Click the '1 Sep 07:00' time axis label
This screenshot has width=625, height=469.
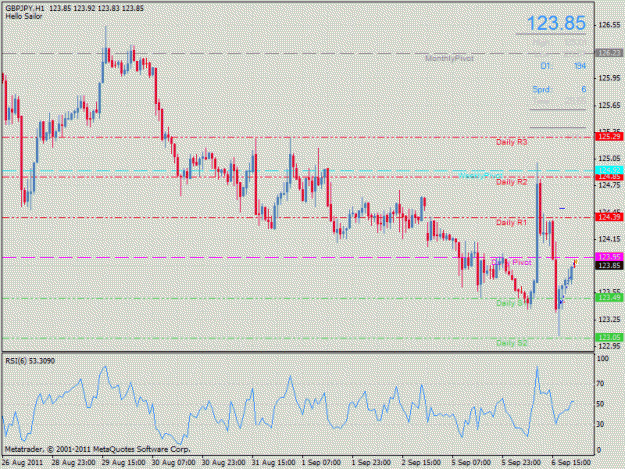point(321,463)
